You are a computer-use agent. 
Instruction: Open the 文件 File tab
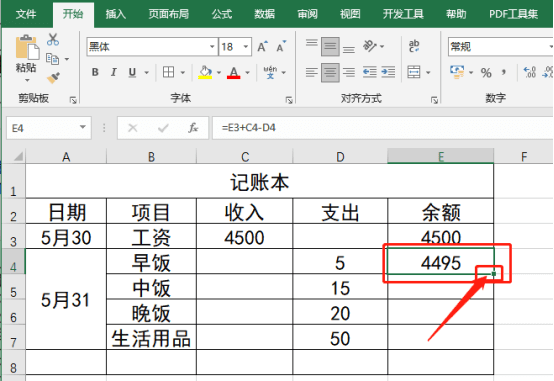click(26, 14)
